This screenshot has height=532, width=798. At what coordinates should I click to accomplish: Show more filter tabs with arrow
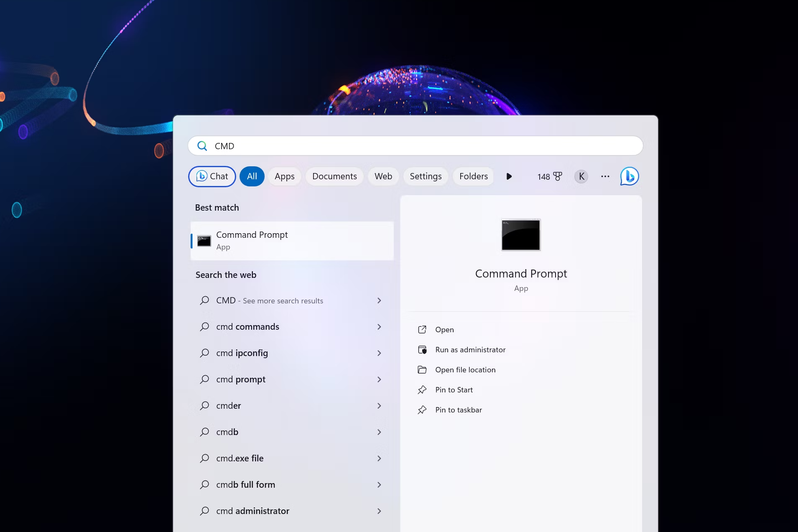click(x=509, y=176)
